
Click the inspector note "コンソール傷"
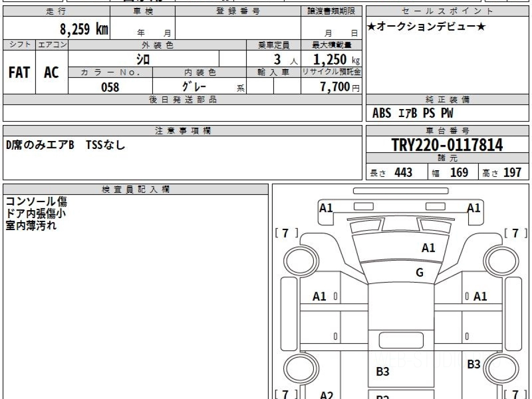click(x=36, y=202)
